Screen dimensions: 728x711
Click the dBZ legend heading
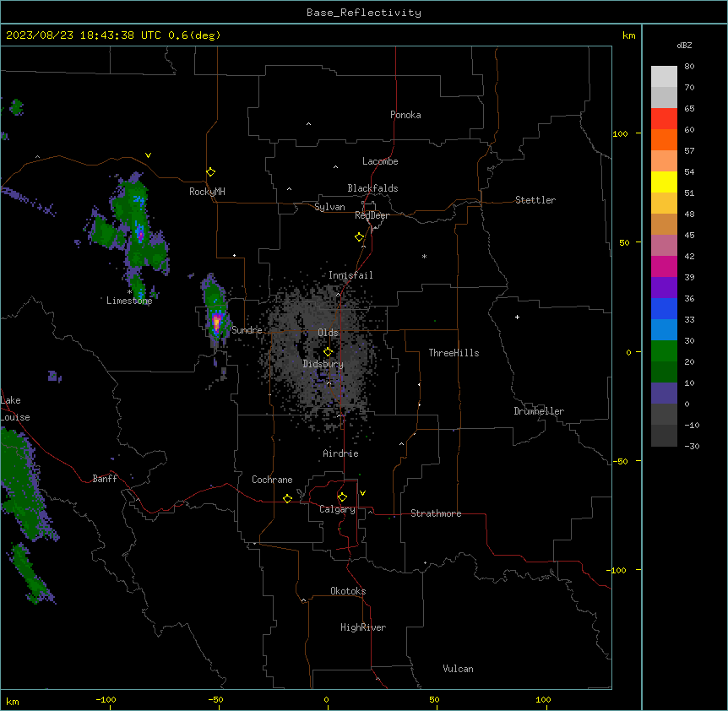coord(684,45)
